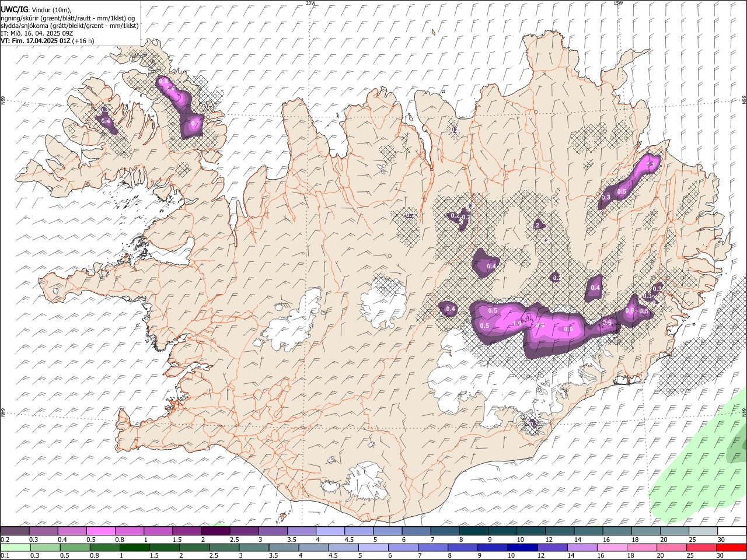The image size is (747, 560).
Task: Select the bottom-row swatch between 4 and 4.5
Action: (313, 547)
